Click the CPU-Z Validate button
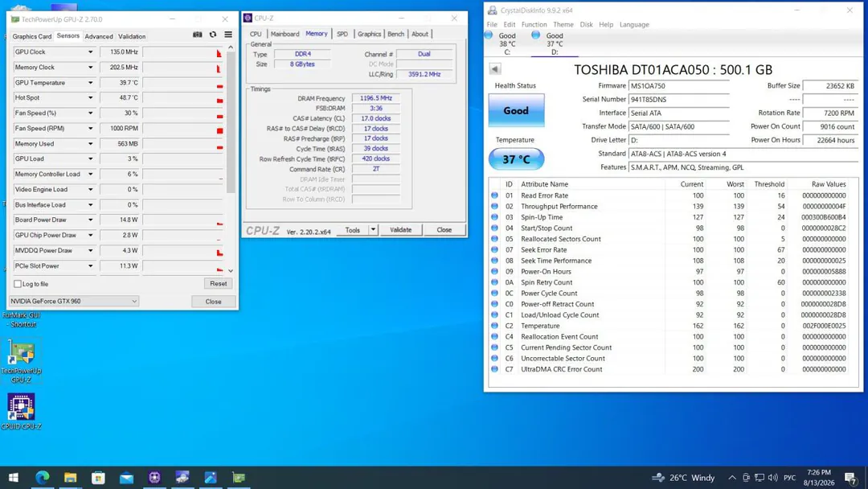This screenshot has height=489, width=868. 400,230
